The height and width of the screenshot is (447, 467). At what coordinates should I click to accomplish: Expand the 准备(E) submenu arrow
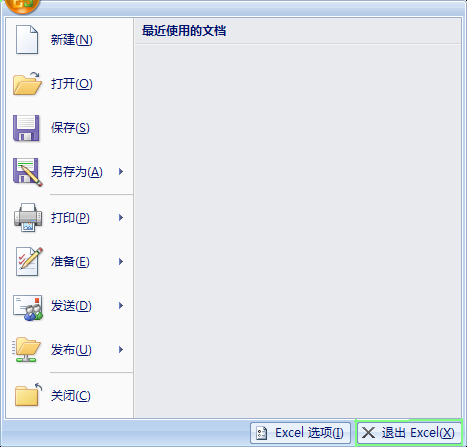121,262
